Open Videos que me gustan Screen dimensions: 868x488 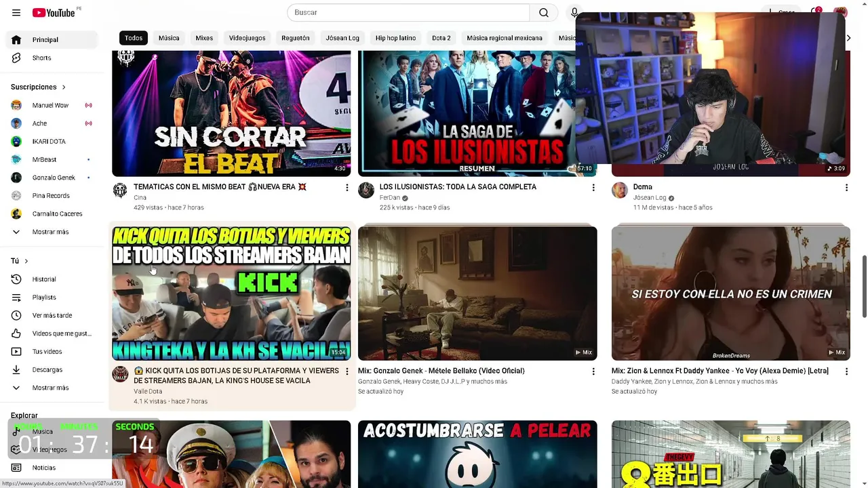(x=51, y=333)
